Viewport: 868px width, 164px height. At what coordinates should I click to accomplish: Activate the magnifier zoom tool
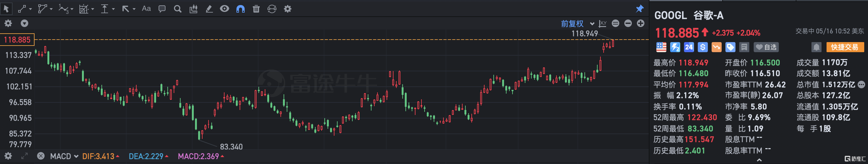click(x=177, y=9)
